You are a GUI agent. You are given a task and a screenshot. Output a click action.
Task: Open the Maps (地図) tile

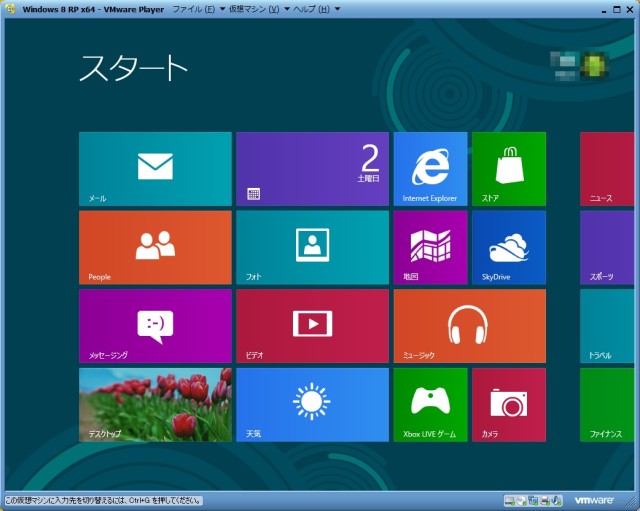430,247
